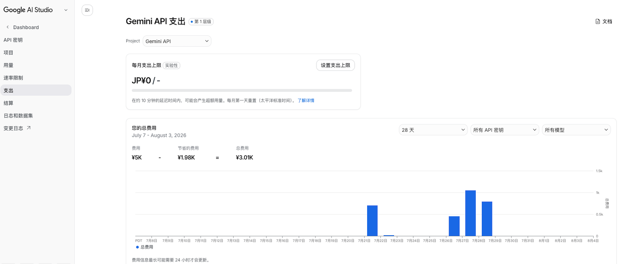
Task: Click the 实验性 badge
Action: (171, 66)
